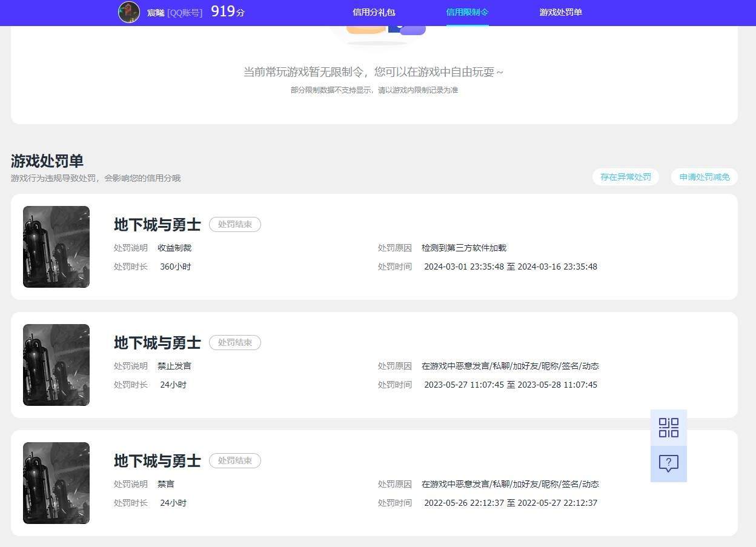Click 地下城与勇士 title of 360小时 penalty

pos(157,224)
